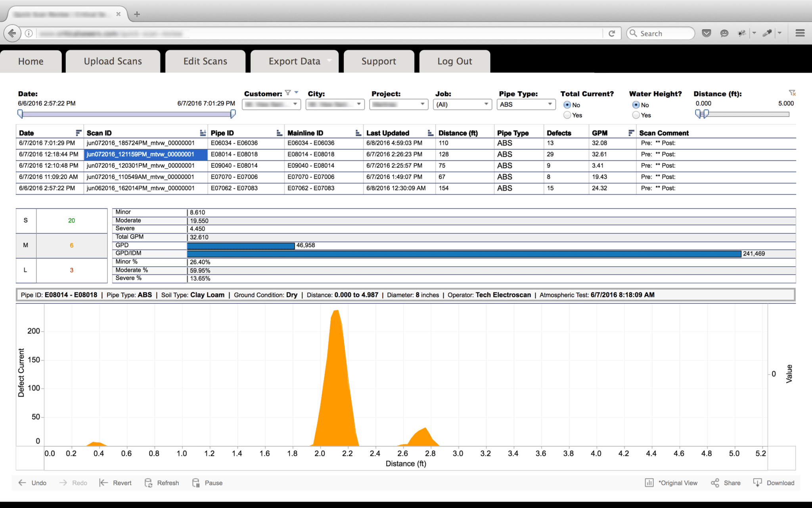Viewport: 812px width, 508px height.
Task: Click the Pause updates icon
Action: click(x=196, y=483)
